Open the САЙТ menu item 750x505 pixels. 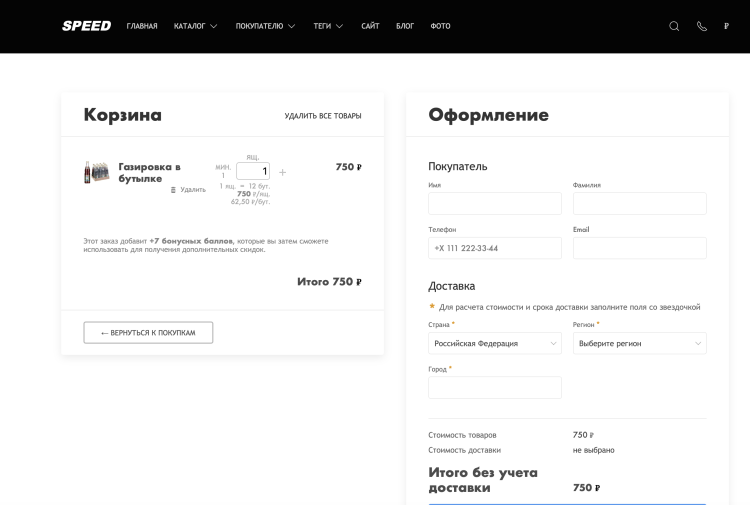pos(370,26)
